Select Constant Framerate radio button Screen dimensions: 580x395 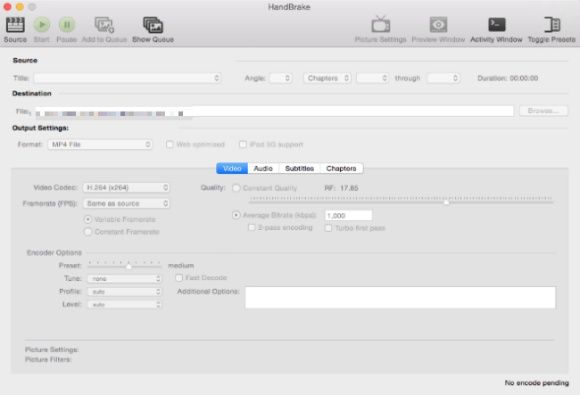tap(88, 232)
